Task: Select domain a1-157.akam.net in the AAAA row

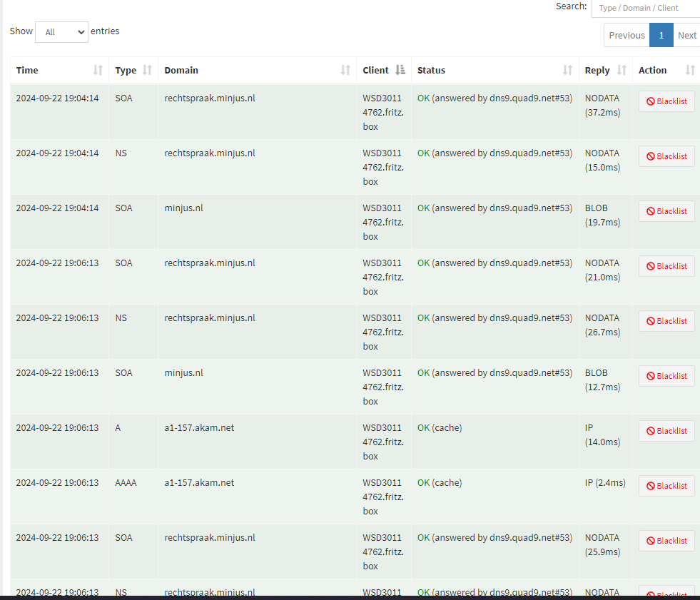Action: tap(199, 482)
